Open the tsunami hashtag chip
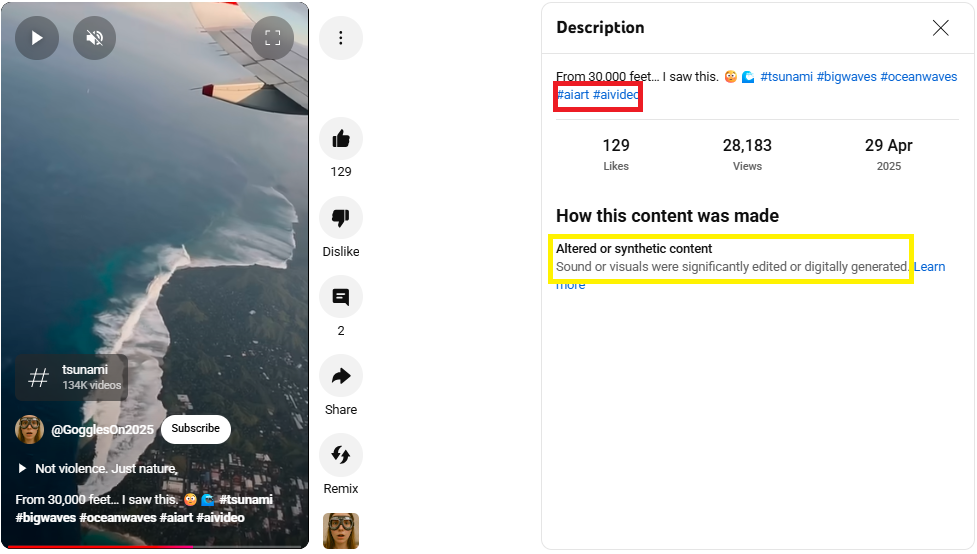The image size is (977, 554). [x=72, y=378]
